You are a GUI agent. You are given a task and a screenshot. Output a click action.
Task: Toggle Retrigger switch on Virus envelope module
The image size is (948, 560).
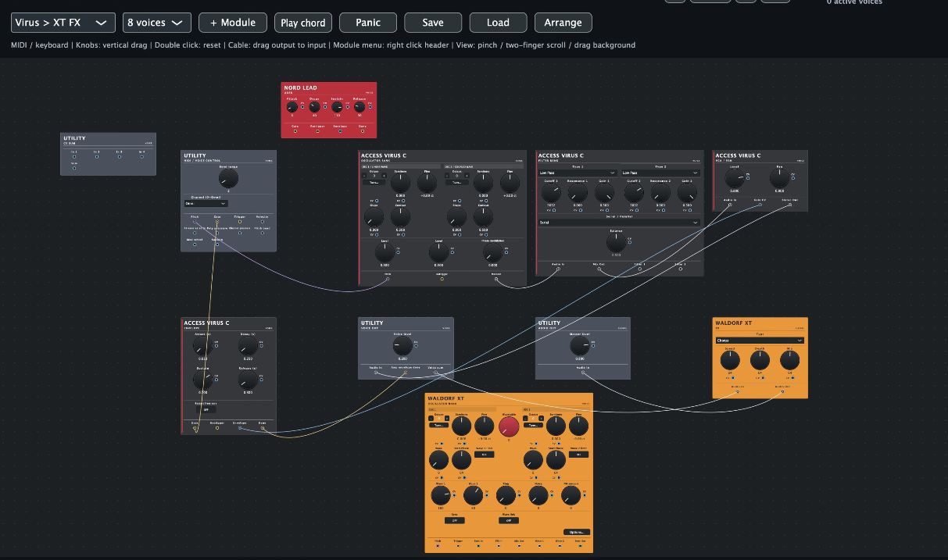coord(206,409)
